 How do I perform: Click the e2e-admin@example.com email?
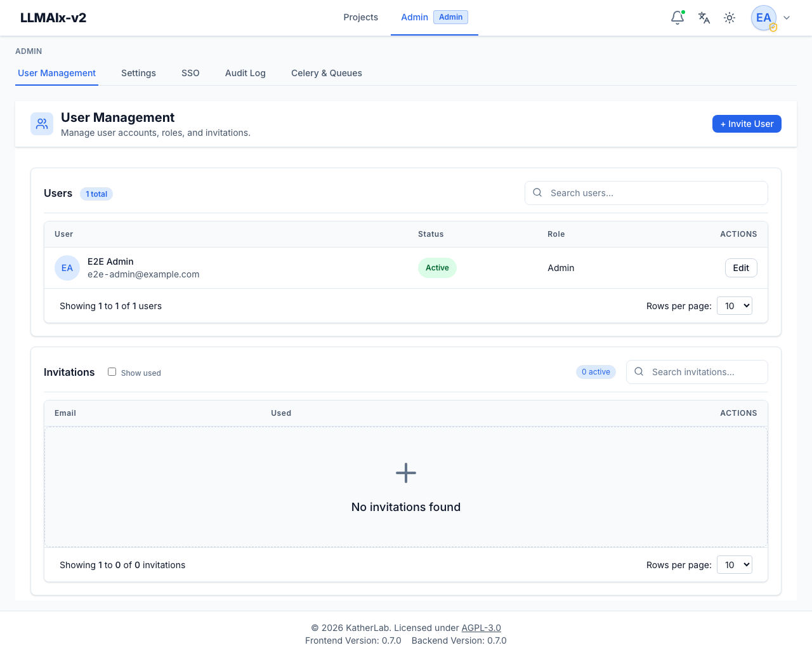tap(143, 274)
